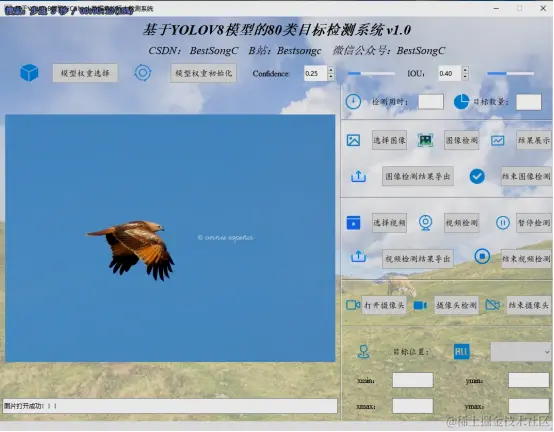Screen dimensions: 554x432
Task: Click the 结束图像检测 button
Action: coord(526,176)
